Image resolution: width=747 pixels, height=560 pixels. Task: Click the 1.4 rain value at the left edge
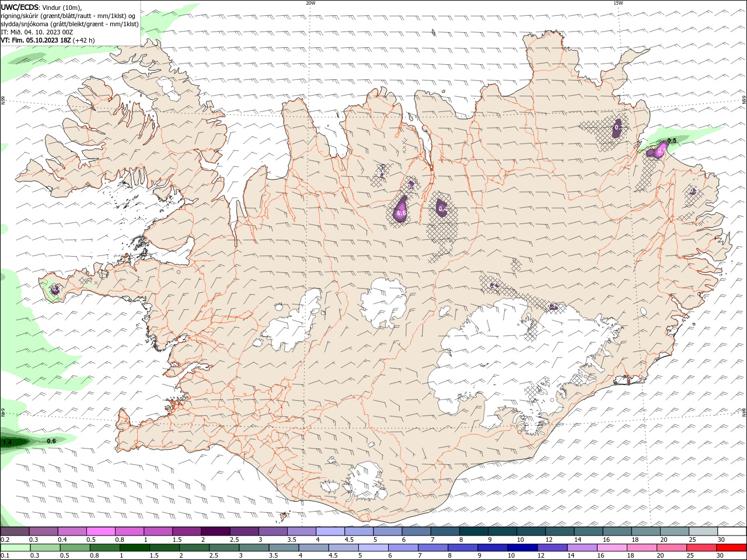click(7, 443)
